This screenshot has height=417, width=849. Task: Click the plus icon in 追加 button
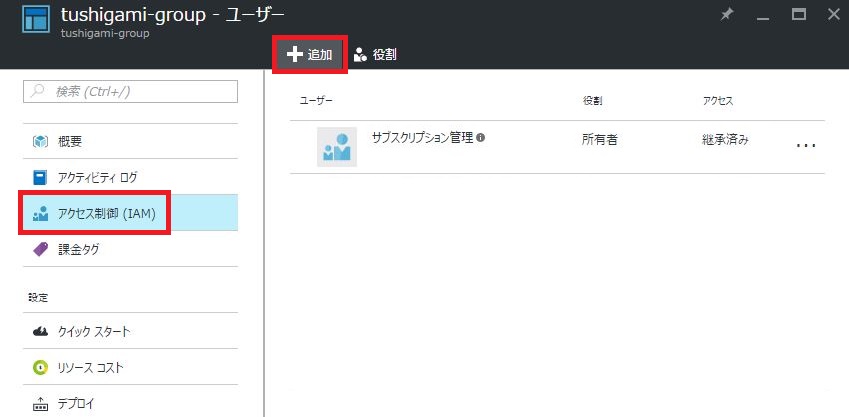click(x=294, y=55)
